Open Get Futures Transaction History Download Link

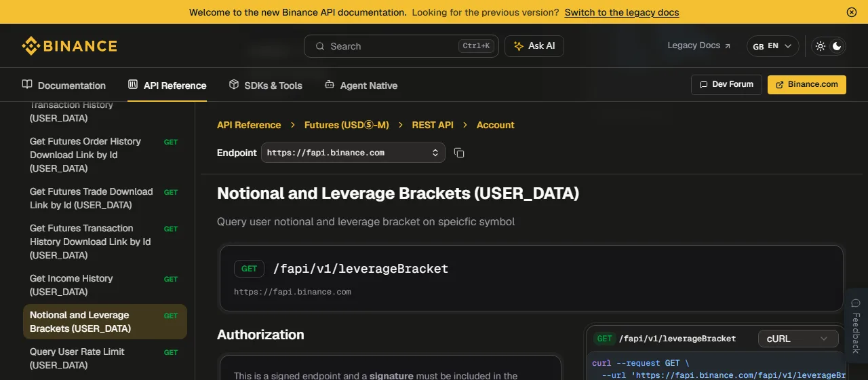[104, 242]
